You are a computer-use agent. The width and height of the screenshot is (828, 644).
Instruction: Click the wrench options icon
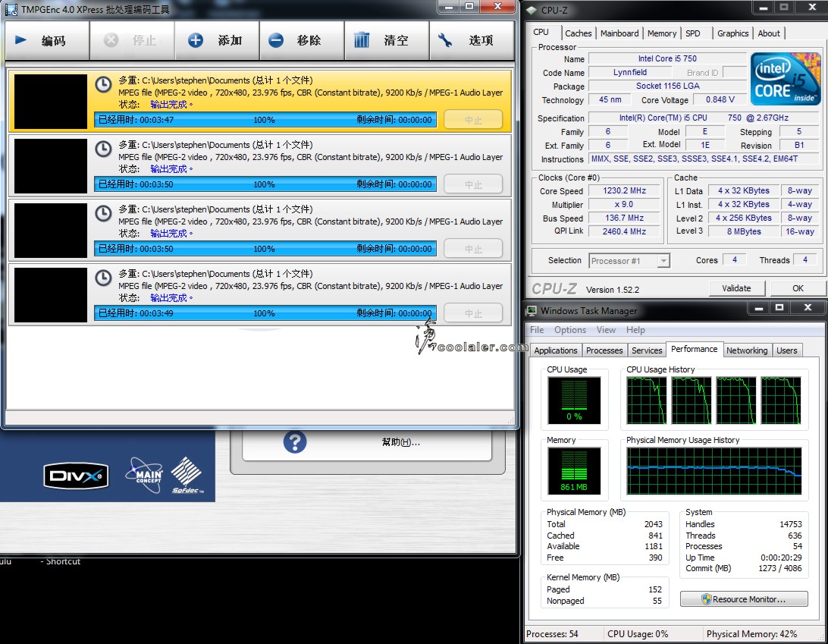click(x=445, y=40)
